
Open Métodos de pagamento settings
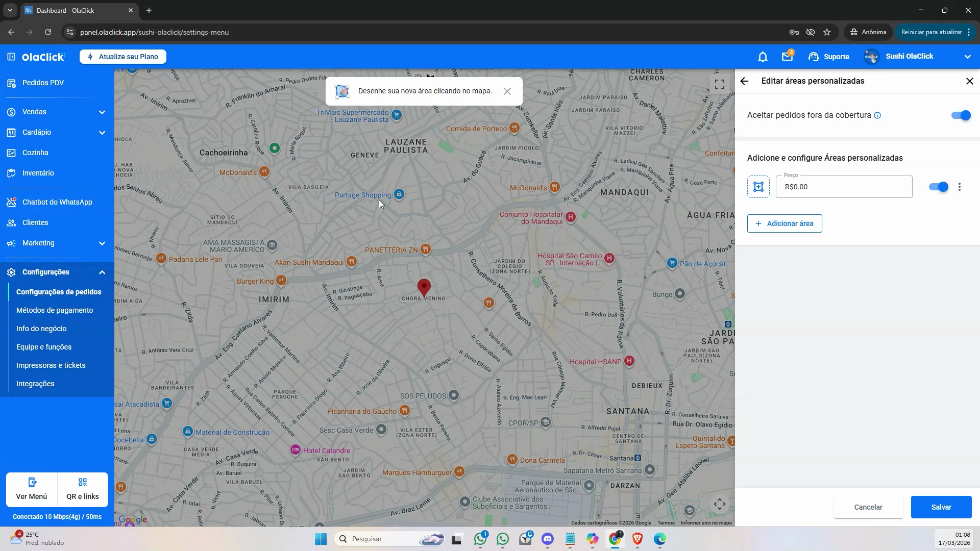[x=55, y=310]
